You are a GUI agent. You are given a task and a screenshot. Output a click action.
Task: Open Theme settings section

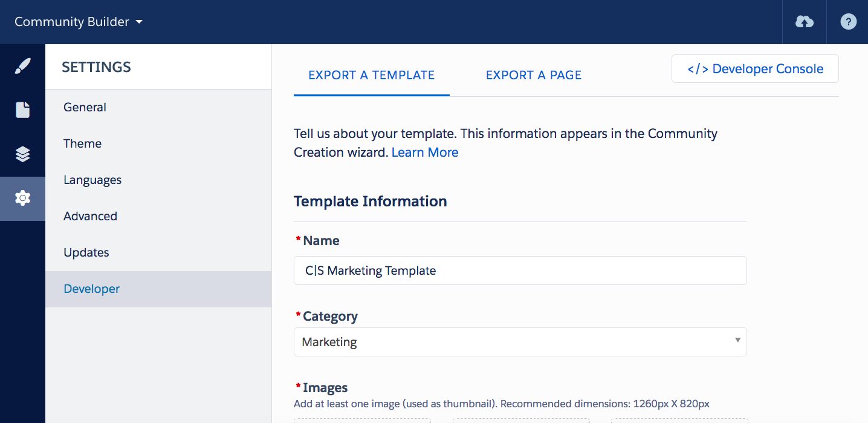[158, 143]
